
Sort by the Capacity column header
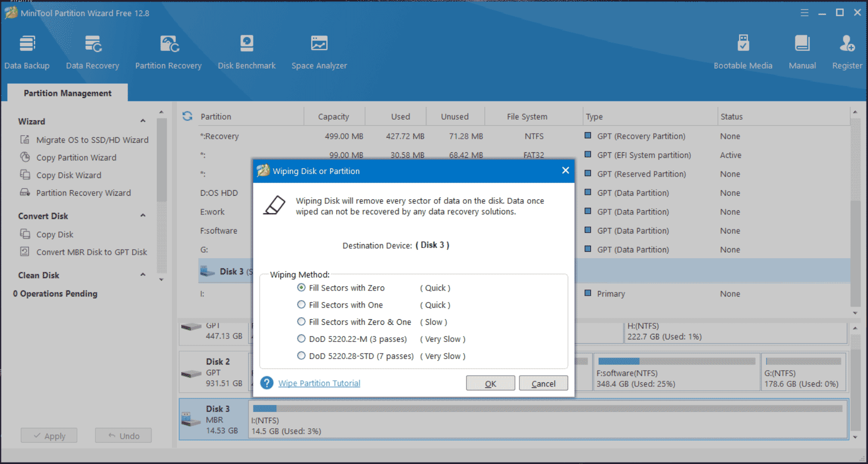(334, 116)
